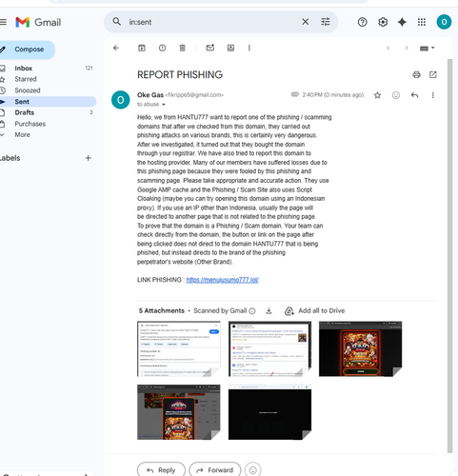Expand the More item in the sidebar

click(x=22, y=135)
